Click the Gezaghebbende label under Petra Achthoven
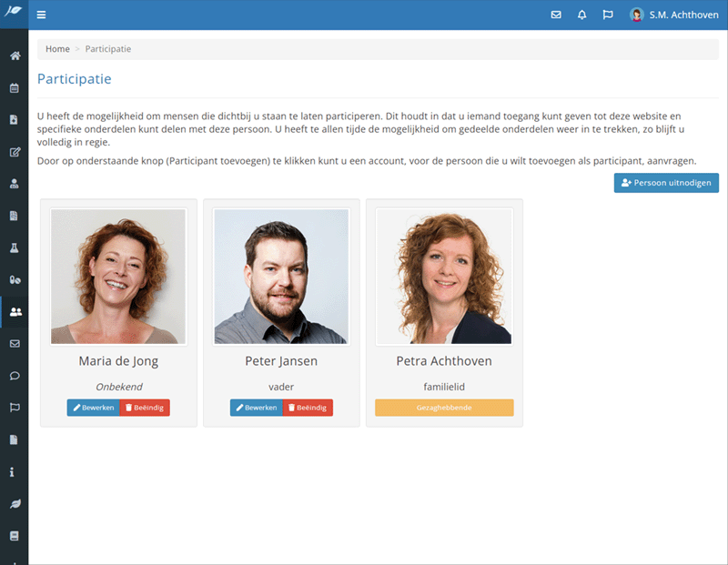The width and height of the screenshot is (728, 565). pos(444,408)
